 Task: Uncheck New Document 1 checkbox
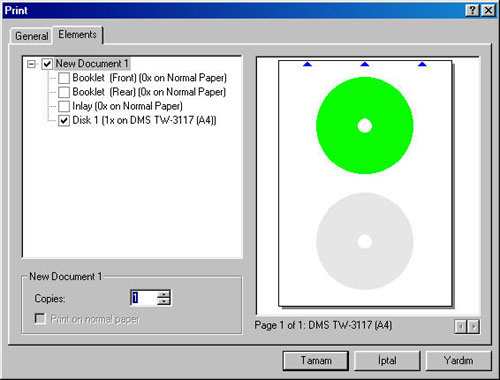47,64
